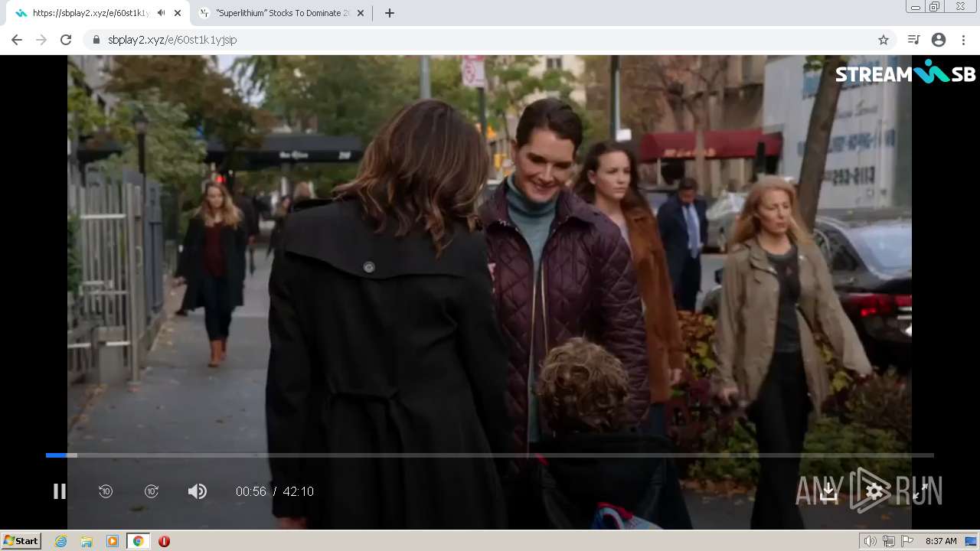Bookmark this page with star icon

pyautogui.click(x=884, y=40)
